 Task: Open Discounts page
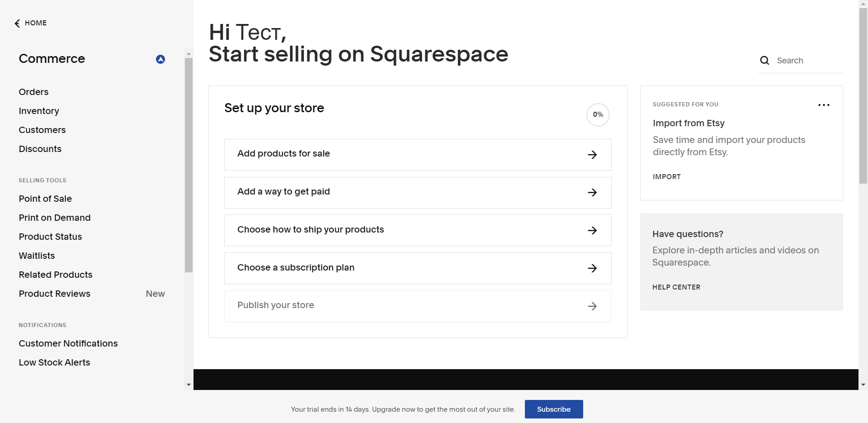click(40, 149)
